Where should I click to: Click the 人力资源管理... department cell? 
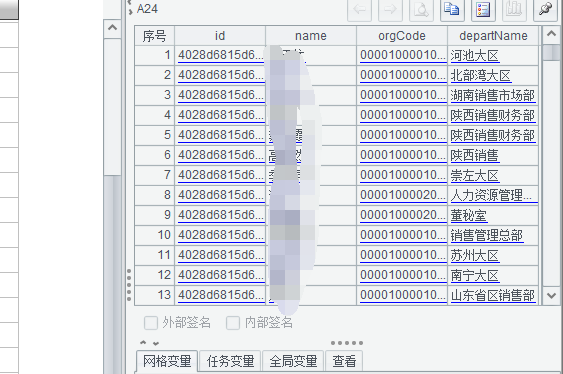coord(493,195)
